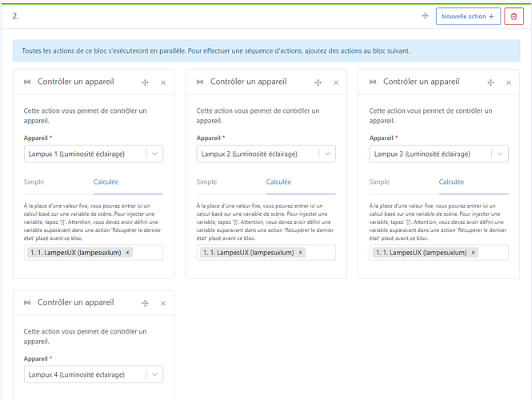This screenshot has width=532, height=400.
Task: Expand the Lampux 2 device dropdown
Action: pos(326,154)
